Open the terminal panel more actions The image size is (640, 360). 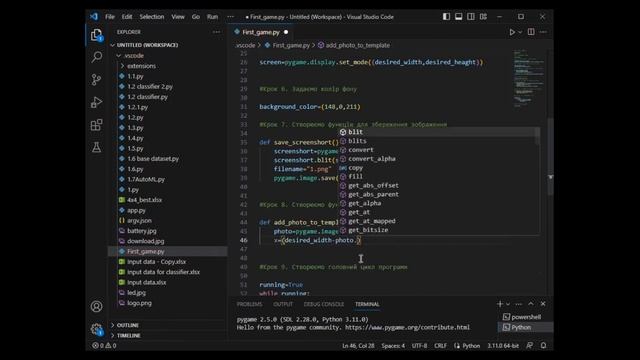click(518, 304)
